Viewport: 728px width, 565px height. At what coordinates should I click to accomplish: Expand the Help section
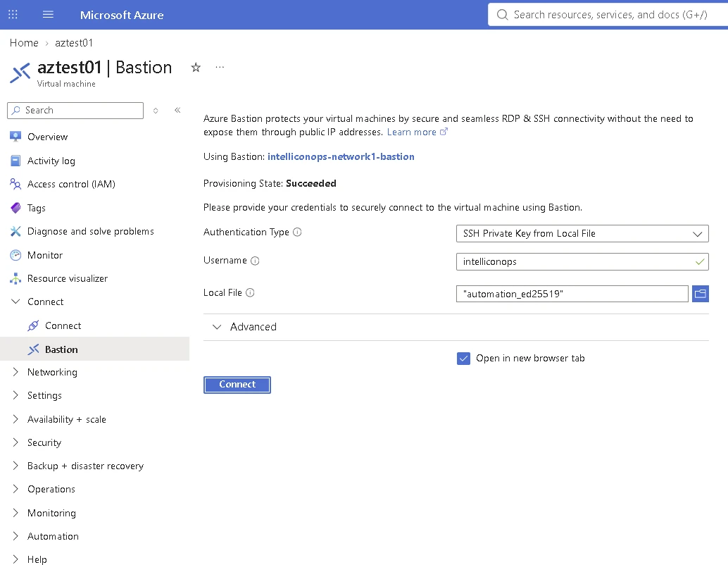click(15, 559)
